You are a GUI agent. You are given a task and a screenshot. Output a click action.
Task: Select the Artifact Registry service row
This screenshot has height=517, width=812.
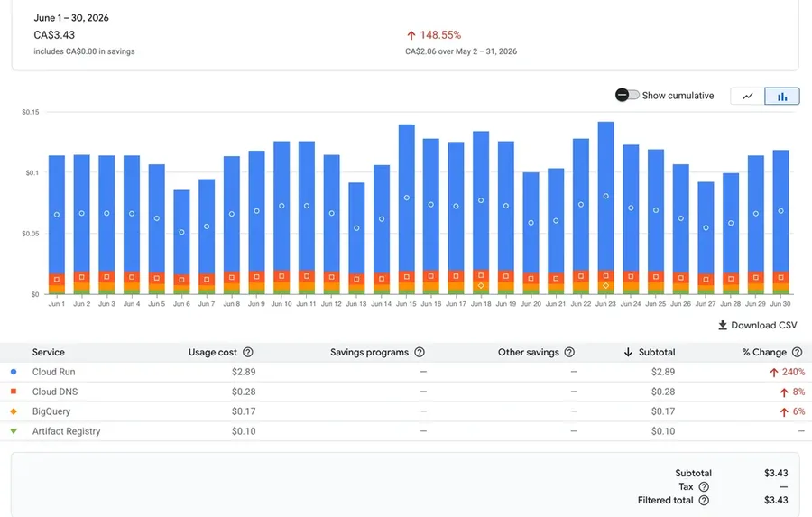click(406, 431)
